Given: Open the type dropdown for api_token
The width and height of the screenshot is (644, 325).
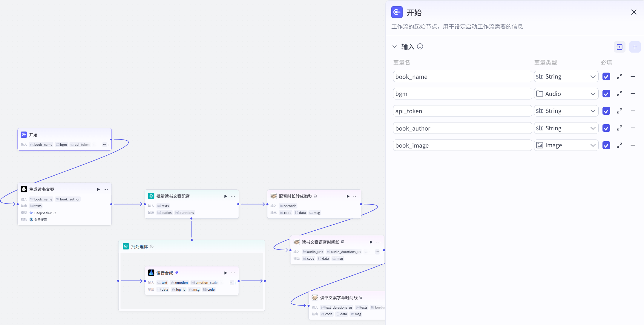Looking at the screenshot, I should pos(566,111).
